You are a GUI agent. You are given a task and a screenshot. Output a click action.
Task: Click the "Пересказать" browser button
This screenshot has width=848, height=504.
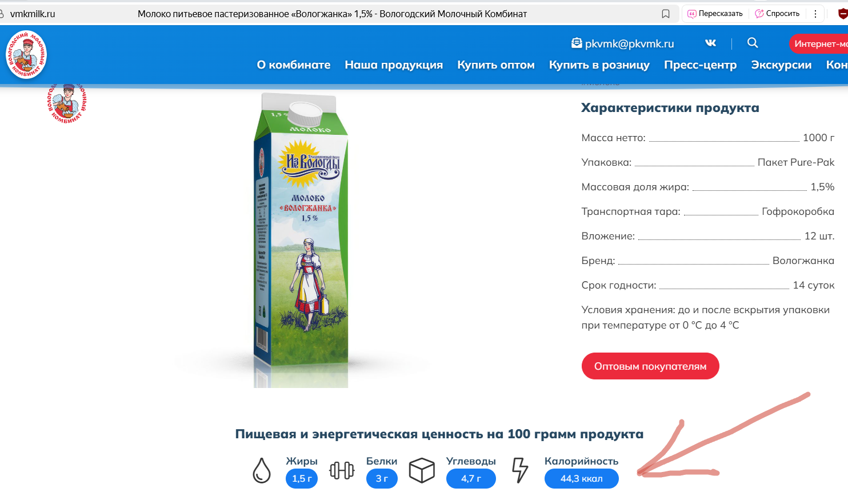click(x=715, y=14)
